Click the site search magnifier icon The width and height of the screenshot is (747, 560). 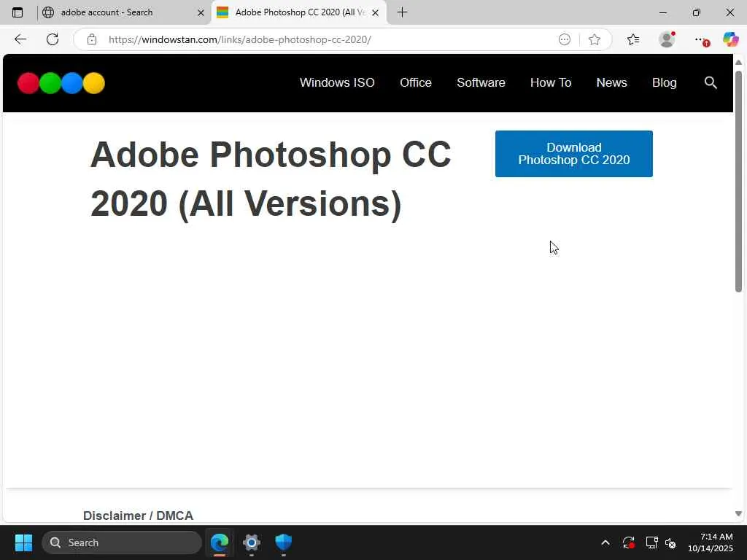(711, 83)
